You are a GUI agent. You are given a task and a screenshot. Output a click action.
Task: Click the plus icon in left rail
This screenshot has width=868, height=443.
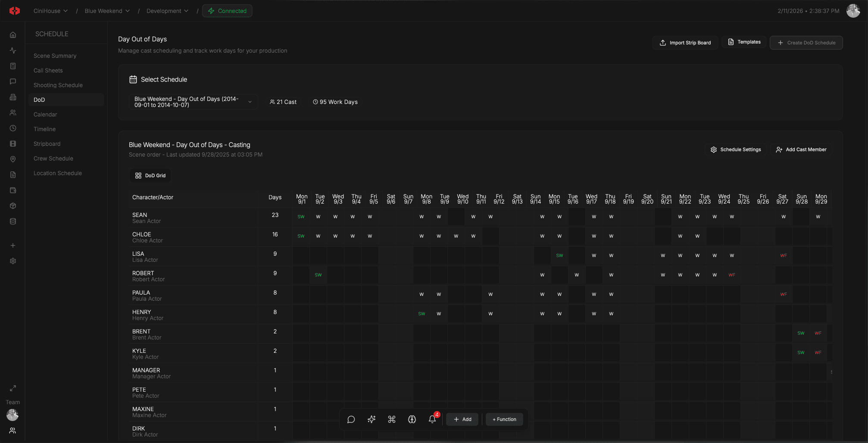tap(13, 245)
